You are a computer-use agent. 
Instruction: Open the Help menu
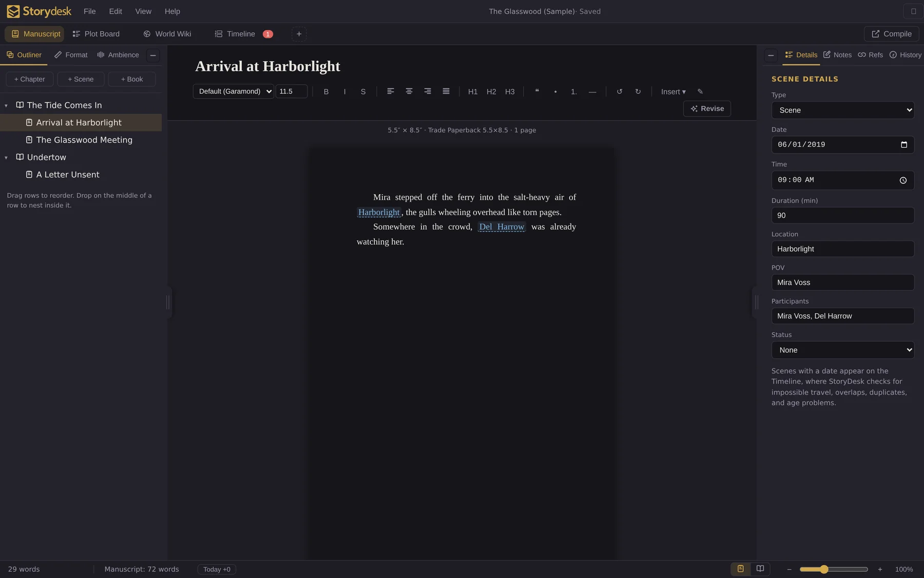(172, 11)
